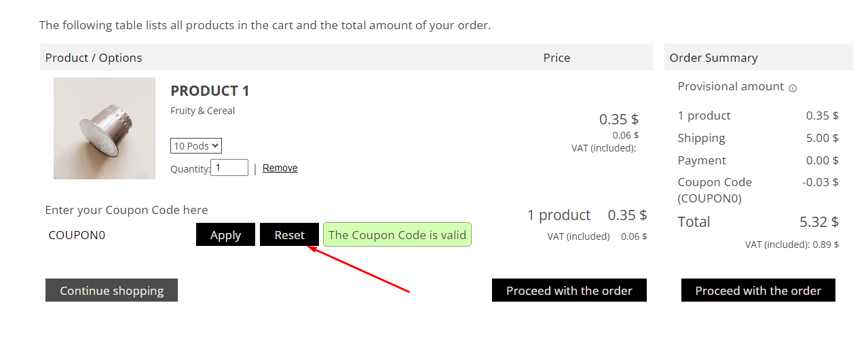Viewport: 868px width, 339px height.
Task: Click the Coupon Code is valid message
Action: click(397, 235)
